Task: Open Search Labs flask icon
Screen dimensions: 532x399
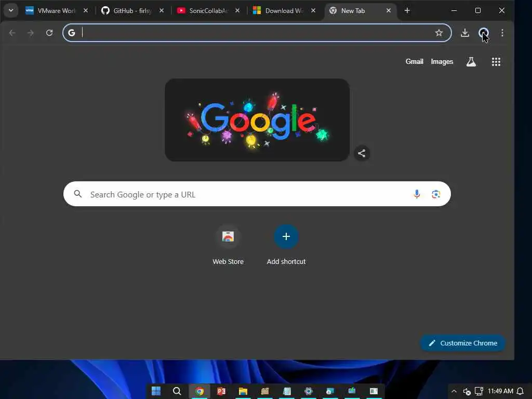Action: coord(471,62)
